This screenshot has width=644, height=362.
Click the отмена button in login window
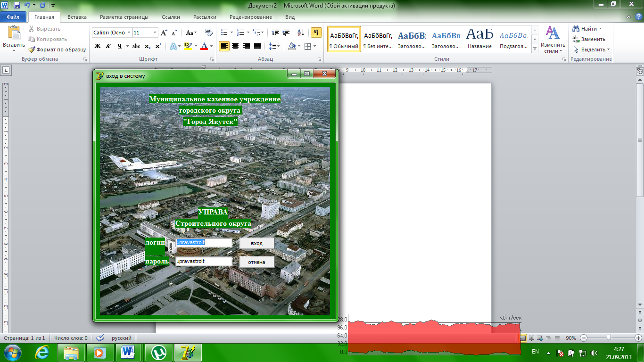(256, 262)
